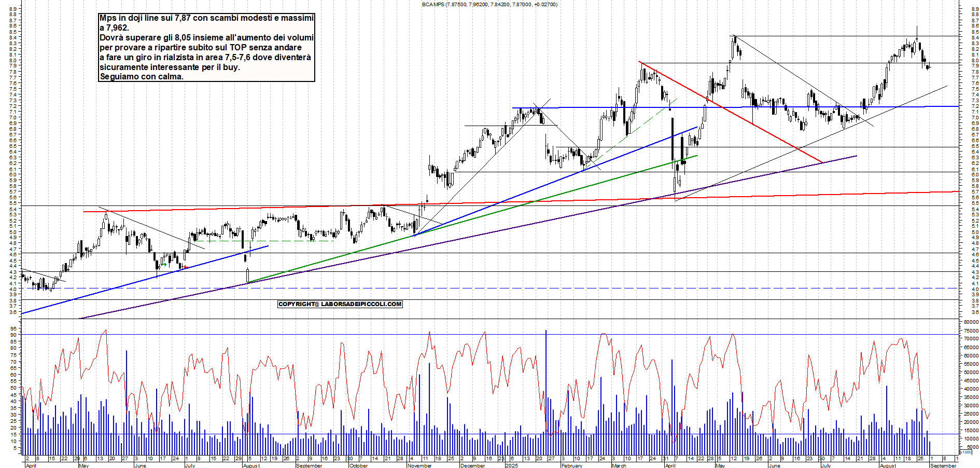Click the COPYRIGHT LABORSADEIPICCOLI.COM label
980x468 pixels.
340,304
